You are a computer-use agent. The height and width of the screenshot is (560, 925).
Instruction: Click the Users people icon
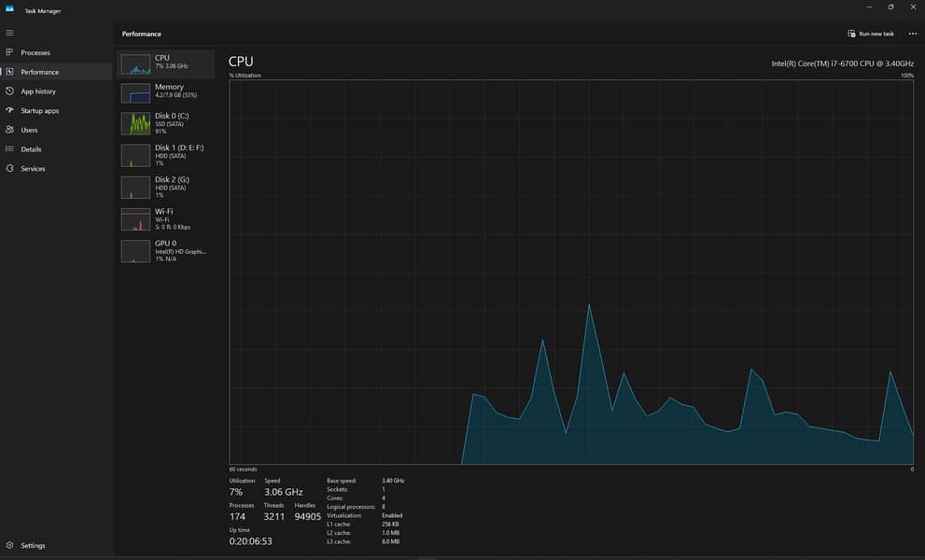9,130
